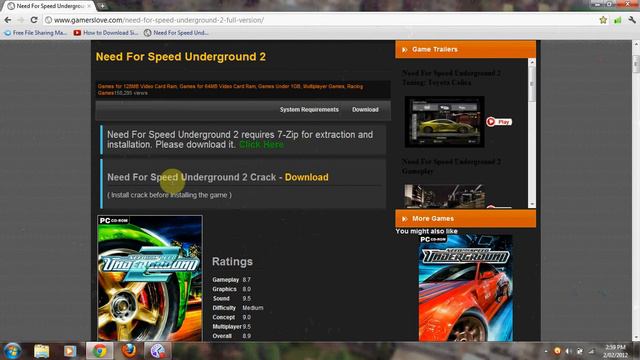Click the Game Trailers header arrow icon
Viewport: 640px width, 360px height.
(x=404, y=49)
